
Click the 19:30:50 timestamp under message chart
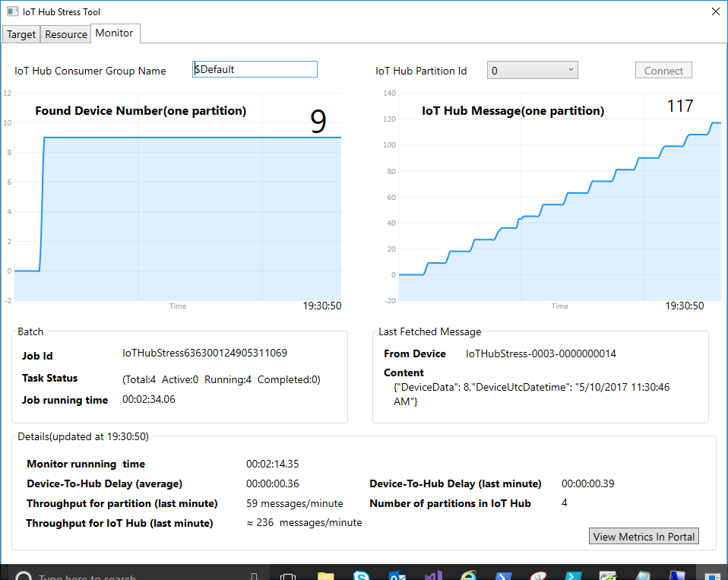coord(685,306)
